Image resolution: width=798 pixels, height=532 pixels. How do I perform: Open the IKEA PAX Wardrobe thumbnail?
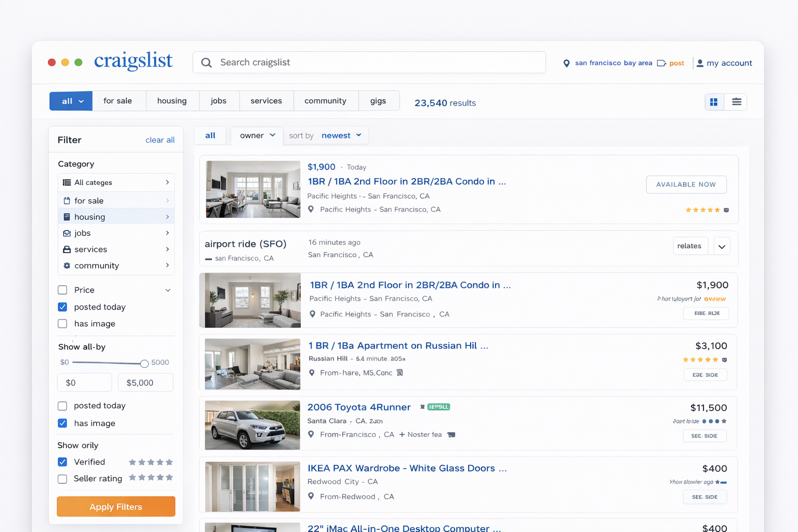coord(252,486)
